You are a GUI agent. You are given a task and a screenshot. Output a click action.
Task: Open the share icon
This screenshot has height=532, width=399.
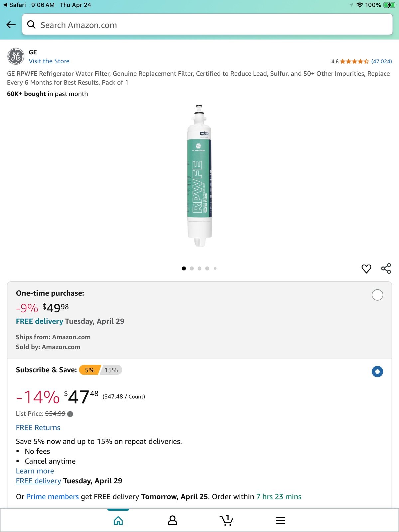(x=386, y=268)
